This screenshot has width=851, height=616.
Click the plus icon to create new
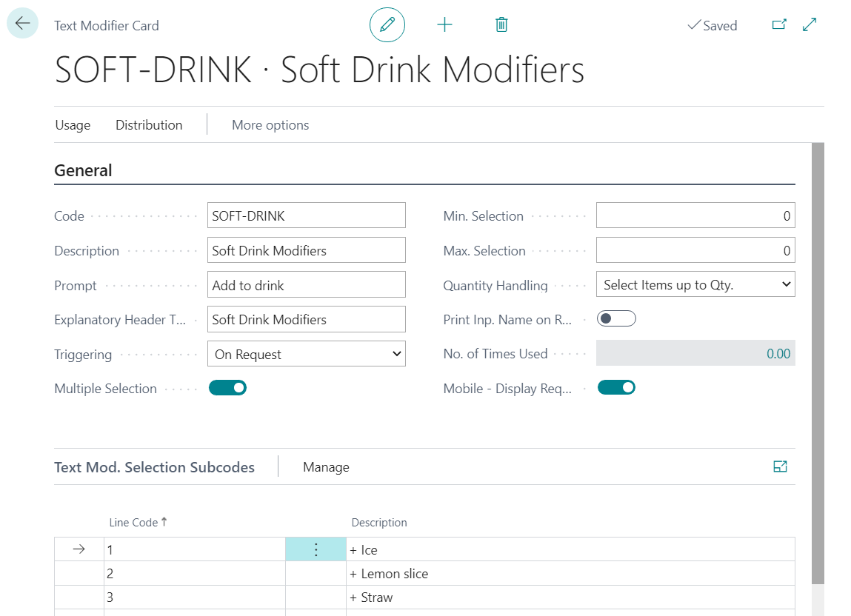[x=444, y=25]
